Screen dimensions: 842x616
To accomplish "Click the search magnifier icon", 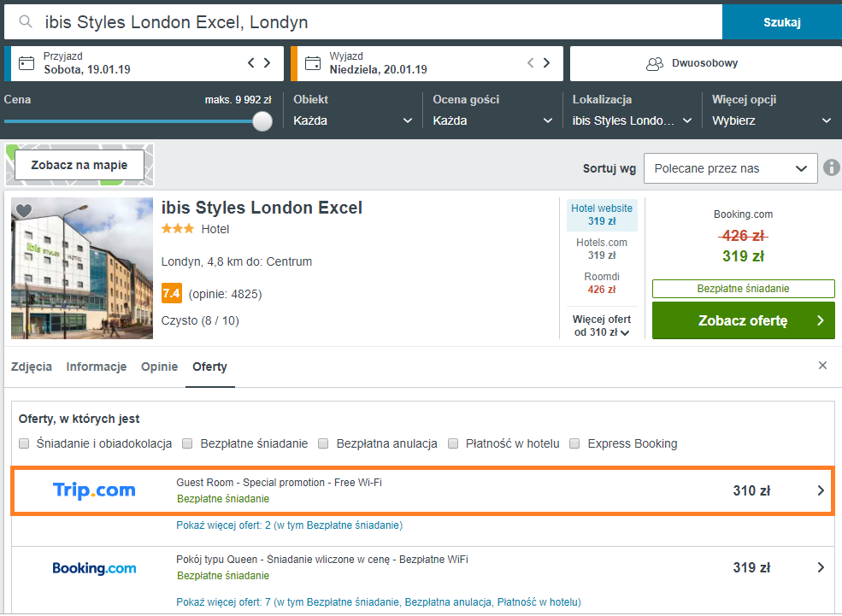I will (x=26, y=21).
